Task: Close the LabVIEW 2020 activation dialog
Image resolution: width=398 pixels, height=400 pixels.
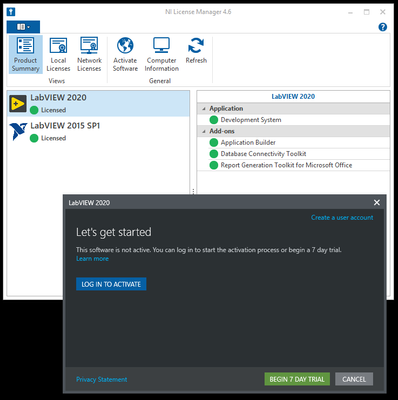Action: tap(377, 203)
